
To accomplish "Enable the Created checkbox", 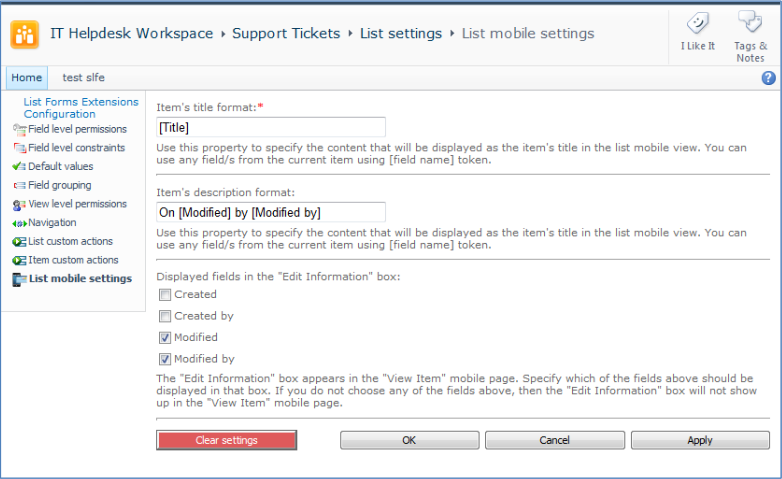I will pos(165,295).
